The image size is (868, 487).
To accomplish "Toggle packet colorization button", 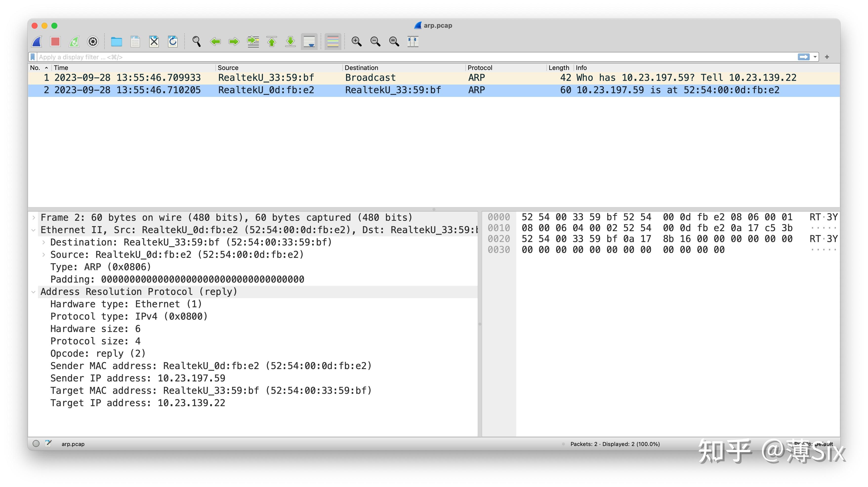I will point(332,42).
